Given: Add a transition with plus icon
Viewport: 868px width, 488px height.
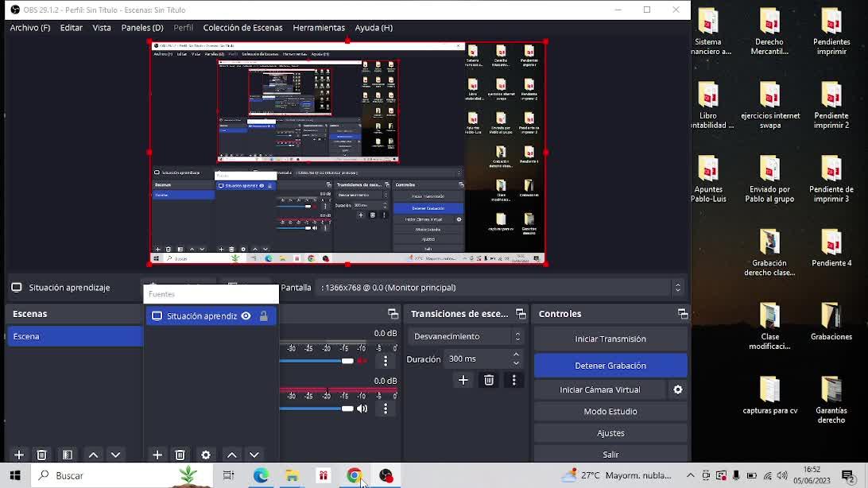Looking at the screenshot, I should (x=463, y=380).
